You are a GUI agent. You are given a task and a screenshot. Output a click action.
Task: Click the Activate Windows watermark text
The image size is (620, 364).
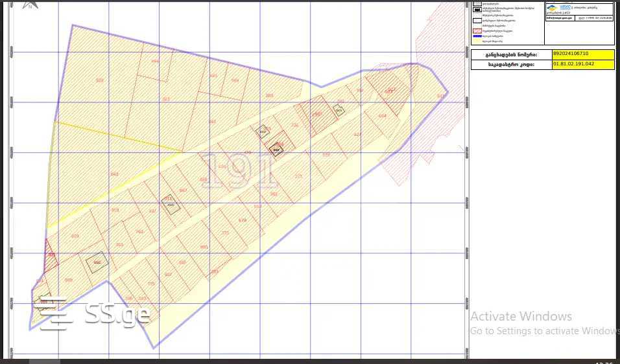click(521, 317)
